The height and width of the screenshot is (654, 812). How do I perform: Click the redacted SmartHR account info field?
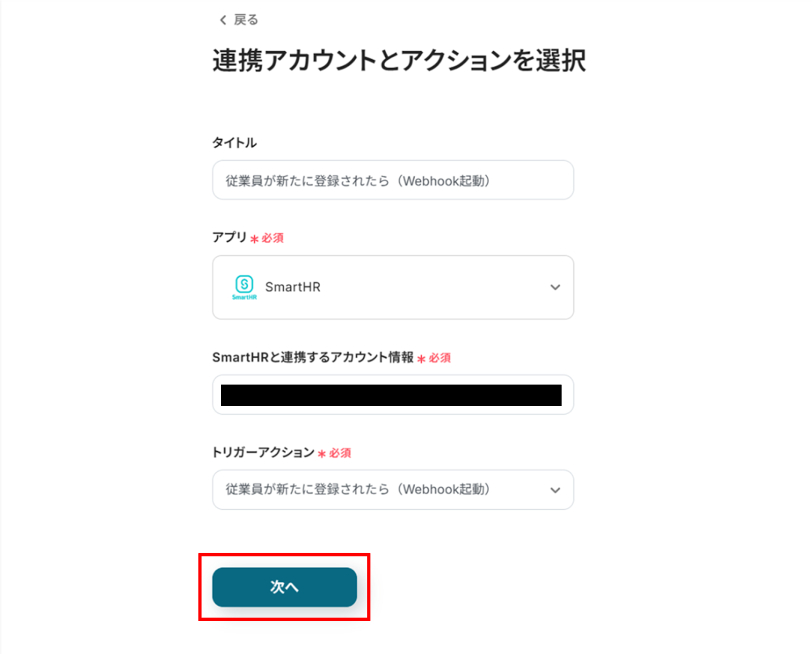(391, 395)
